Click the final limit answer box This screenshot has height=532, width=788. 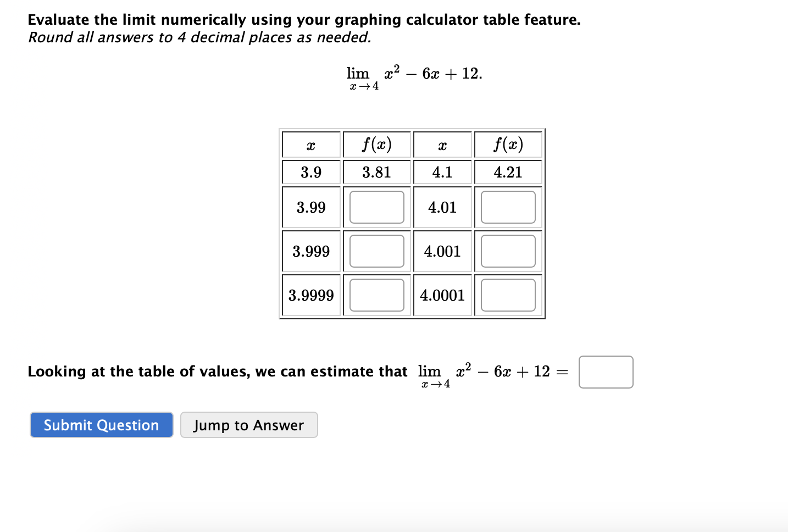605,372
